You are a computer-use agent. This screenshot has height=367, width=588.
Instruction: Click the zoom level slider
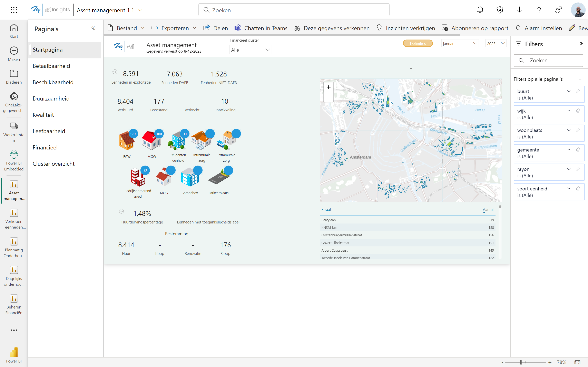[x=521, y=362]
